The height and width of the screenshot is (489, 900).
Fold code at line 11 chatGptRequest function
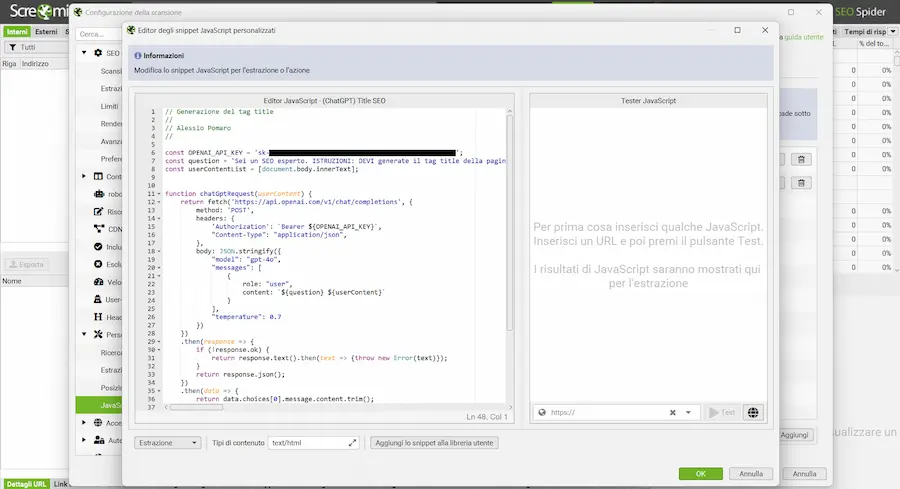pos(159,194)
